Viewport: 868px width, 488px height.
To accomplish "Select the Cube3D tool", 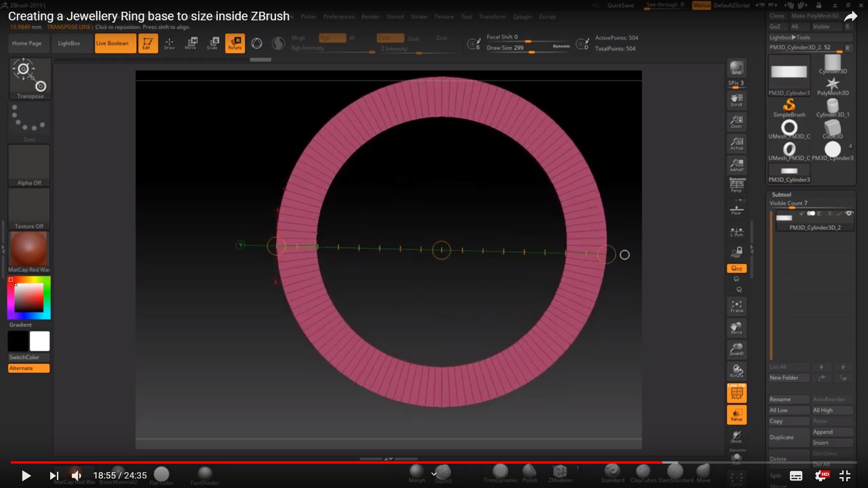I will click(x=833, y=129).
